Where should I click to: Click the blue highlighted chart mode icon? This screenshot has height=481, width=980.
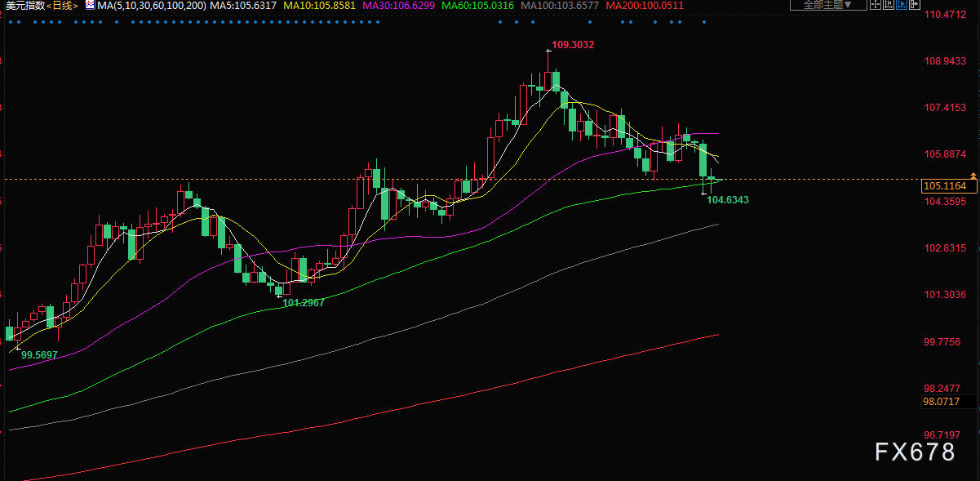(902, 4)
